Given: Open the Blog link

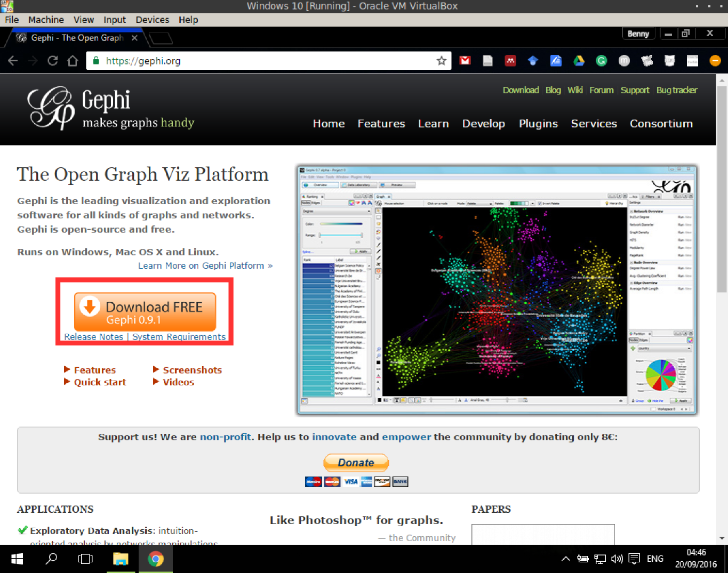Looking at the screenshot, I should [x=553, y=90].
